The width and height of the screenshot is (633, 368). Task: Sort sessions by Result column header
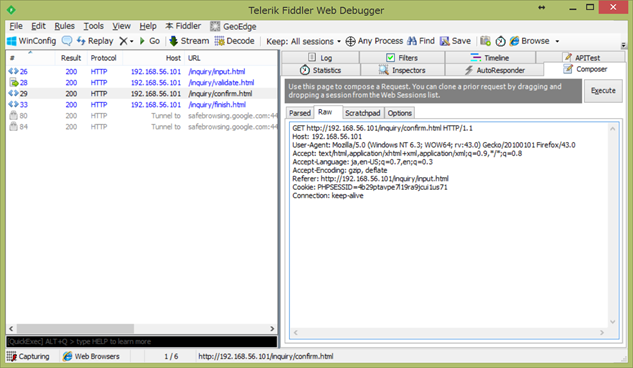point(71,58)
